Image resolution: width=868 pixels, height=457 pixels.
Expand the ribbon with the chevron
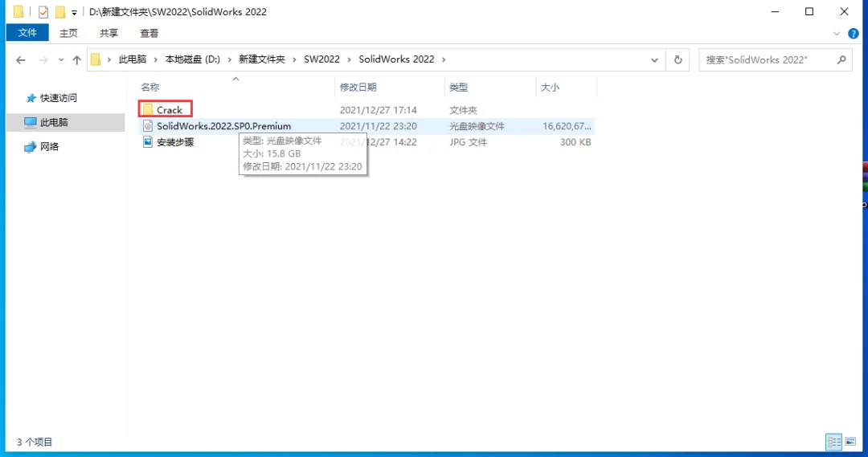(837, 34)
